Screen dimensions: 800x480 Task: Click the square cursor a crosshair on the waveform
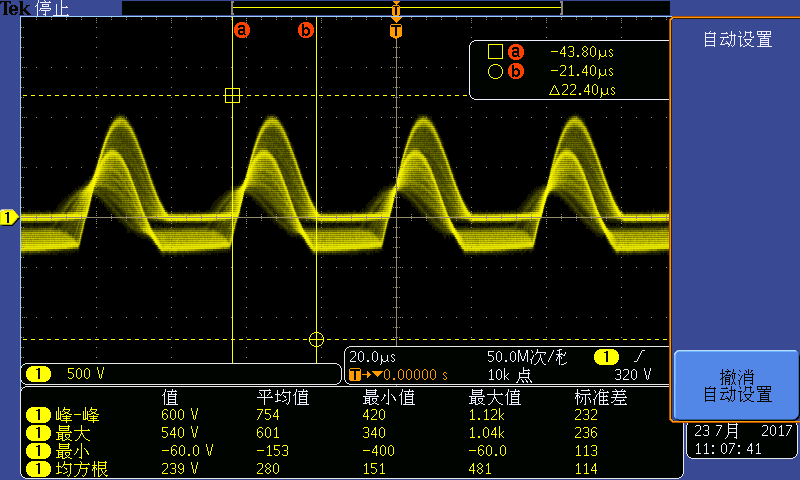pos(232,96)
